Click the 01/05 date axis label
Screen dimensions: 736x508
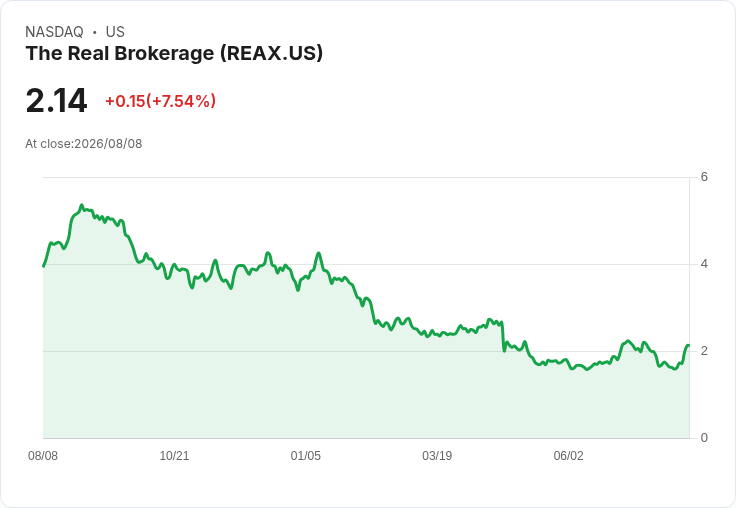(306, 456)
